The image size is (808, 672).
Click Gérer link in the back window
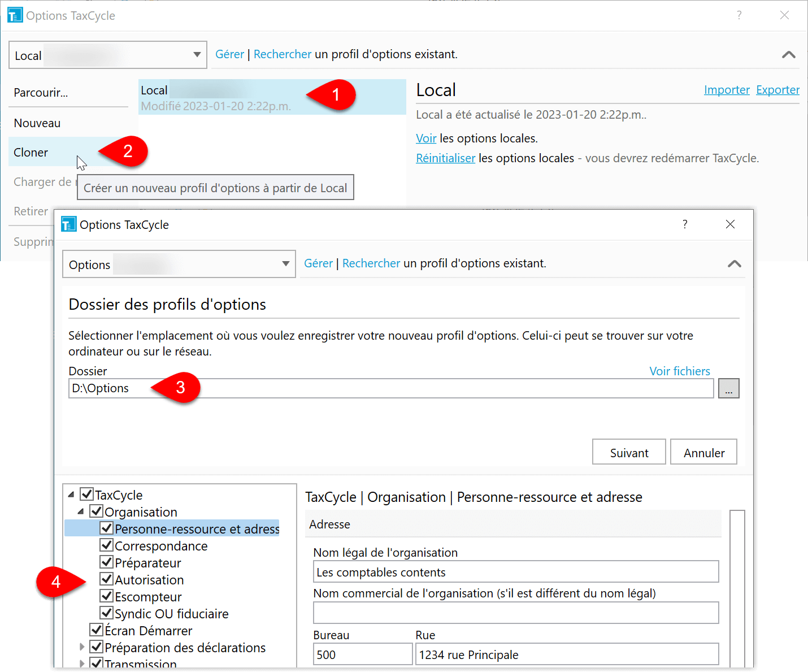coord(229,54)
